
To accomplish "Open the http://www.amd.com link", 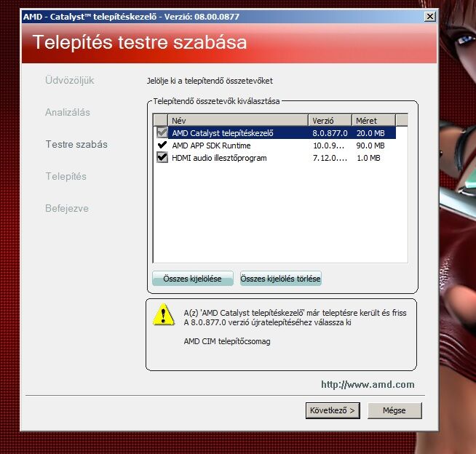I will tap(368, 384).
